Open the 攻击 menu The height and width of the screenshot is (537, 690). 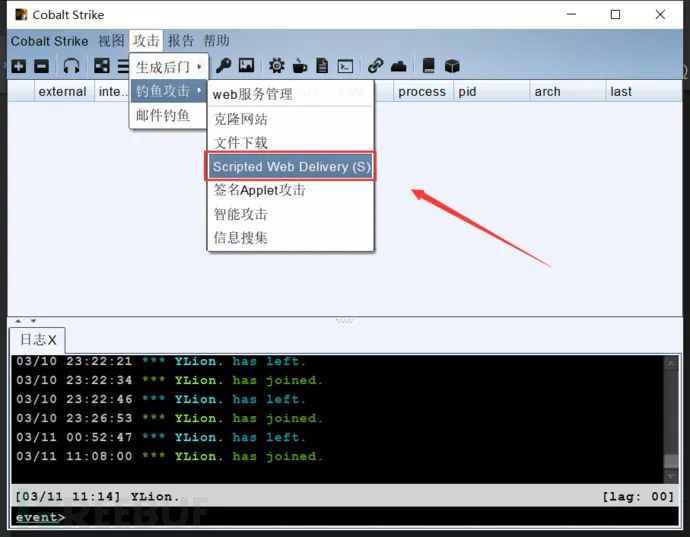[x=146, y=41]
